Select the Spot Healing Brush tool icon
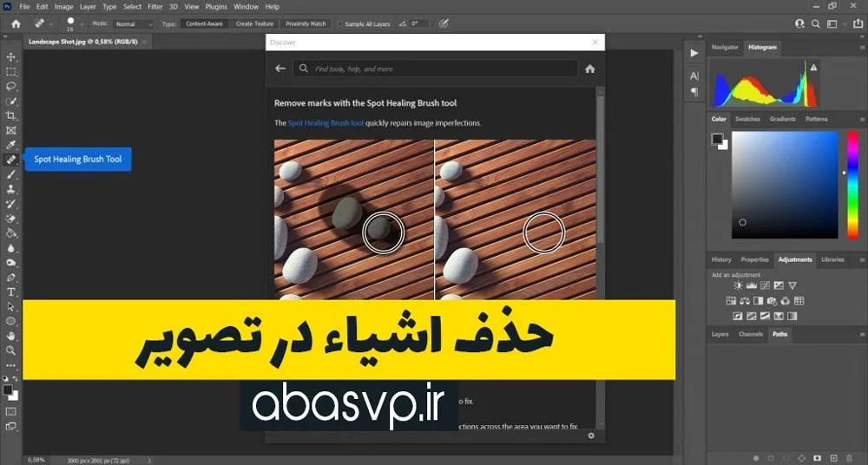 click(10, 160)
